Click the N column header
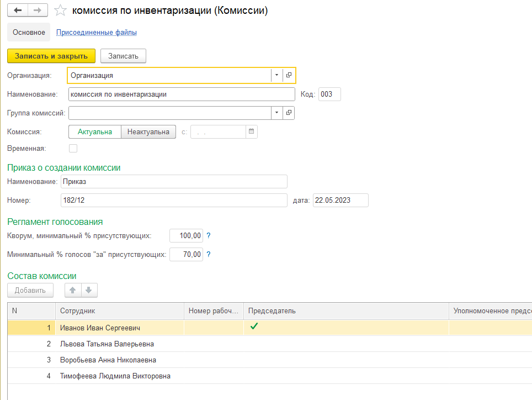532x400 pixels. click(x=31, y=310)
